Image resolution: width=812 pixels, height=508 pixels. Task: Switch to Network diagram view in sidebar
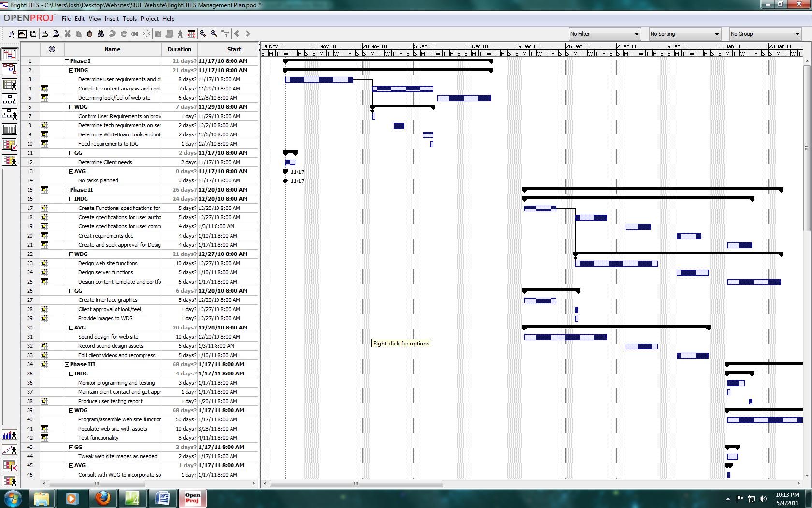tap(10, 69)
